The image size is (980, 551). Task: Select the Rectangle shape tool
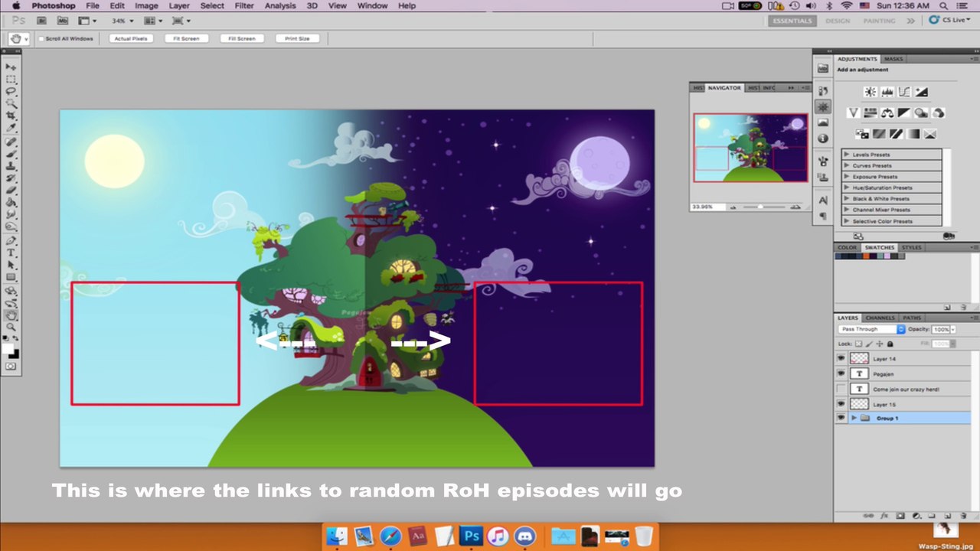click(11, 277)
